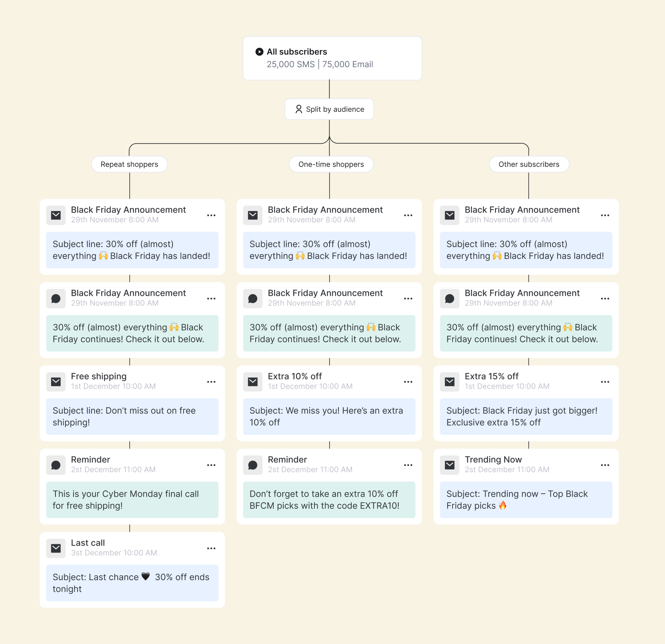Click the email icon on the Free shipping card
The height and width of the screenshot is (644, 665).
point(56,382)
